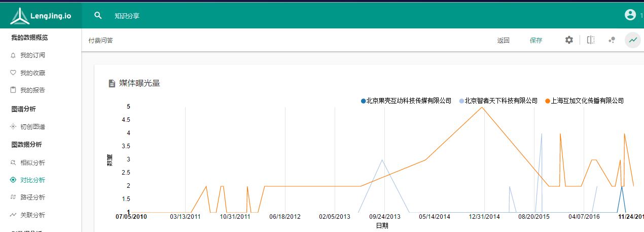This screenshot has width=644, height=232.
Task: Click the 保存 button
Action: point(536,41)
